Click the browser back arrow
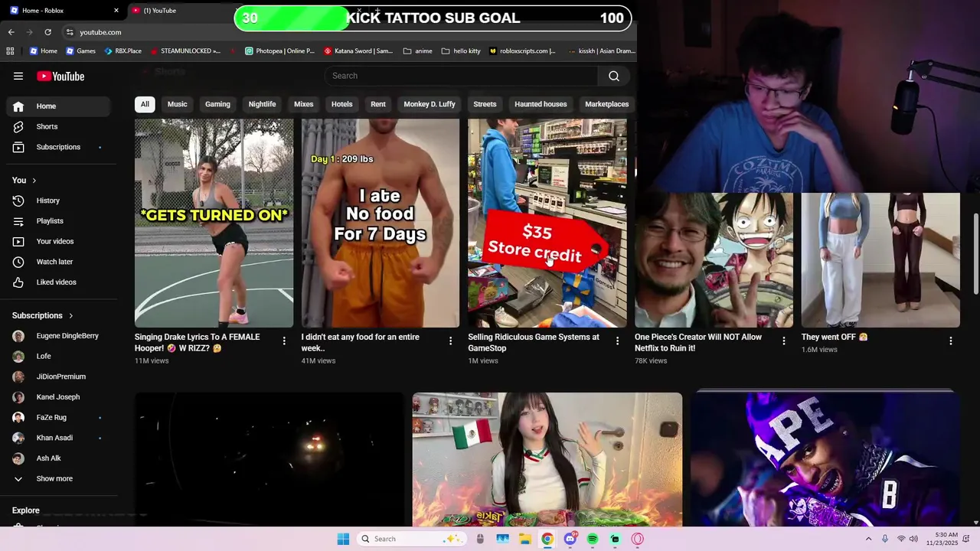Screen dimensions: 980x551 tap(11, 32)
